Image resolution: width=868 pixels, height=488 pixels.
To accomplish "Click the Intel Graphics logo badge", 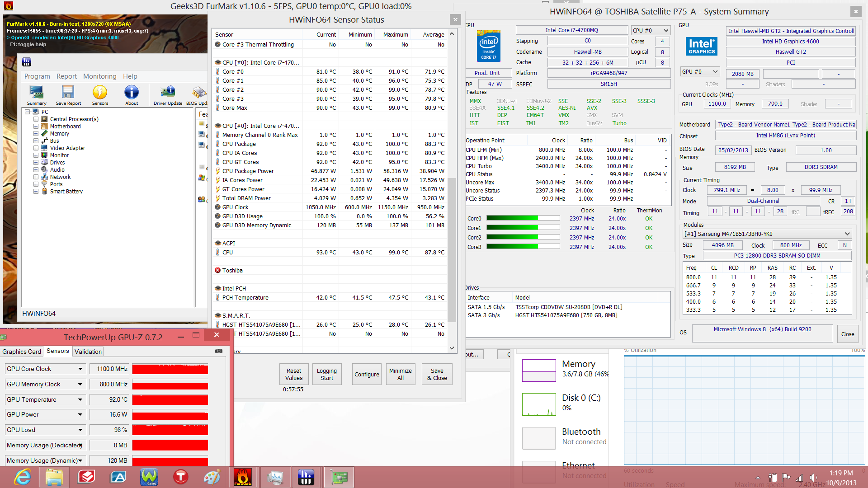I will coord(702,46).
